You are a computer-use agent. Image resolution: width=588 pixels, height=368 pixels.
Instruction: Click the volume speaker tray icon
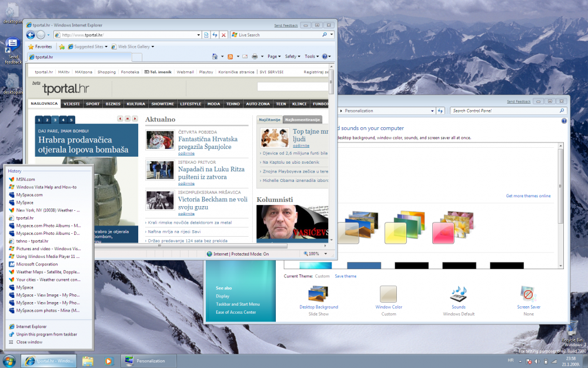(537, 362)
